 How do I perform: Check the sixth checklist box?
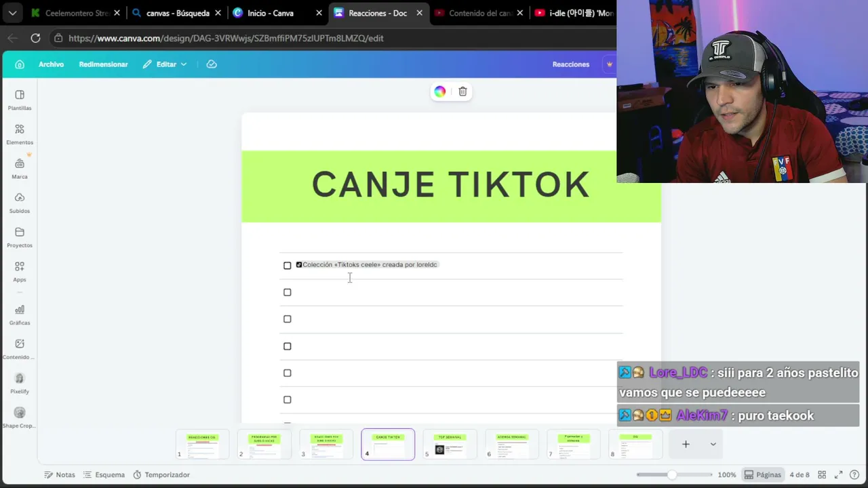click(288, 400)
